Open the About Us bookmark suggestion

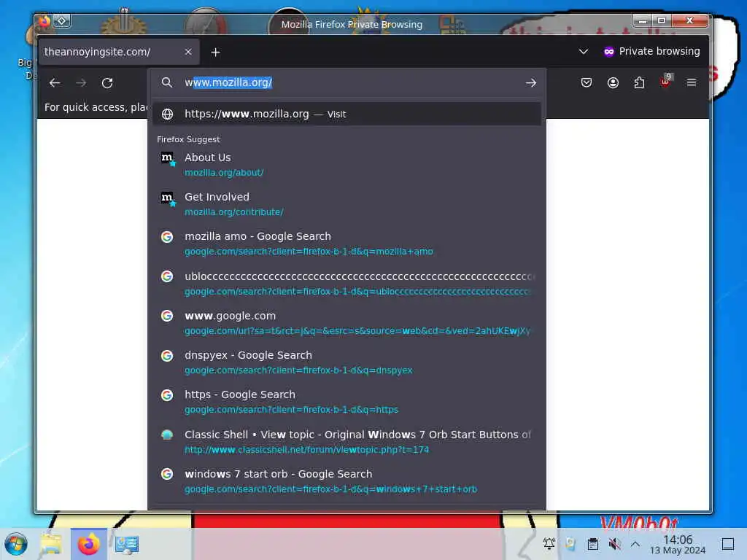coord(347,164)
